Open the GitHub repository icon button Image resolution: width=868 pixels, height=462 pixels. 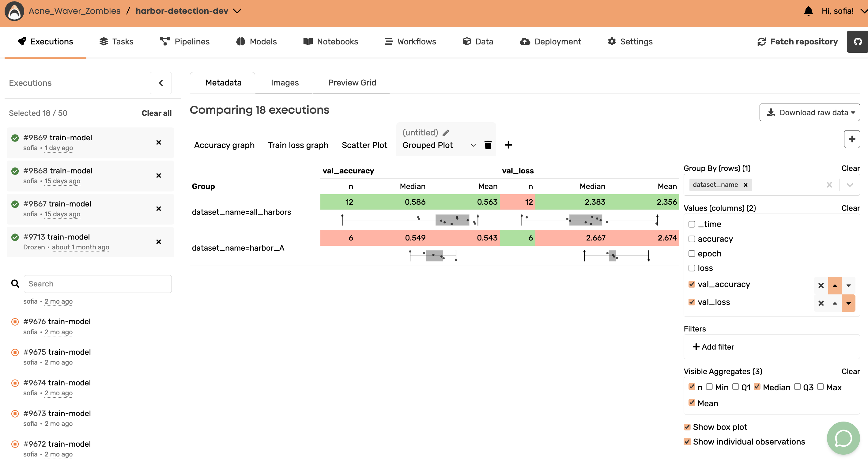tap(857, 41)
